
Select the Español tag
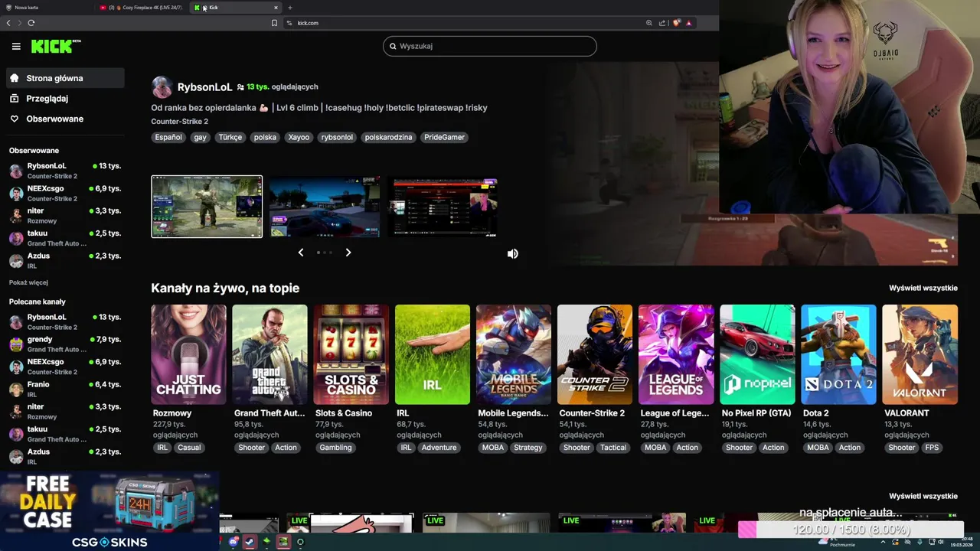(x=168, y=138)
